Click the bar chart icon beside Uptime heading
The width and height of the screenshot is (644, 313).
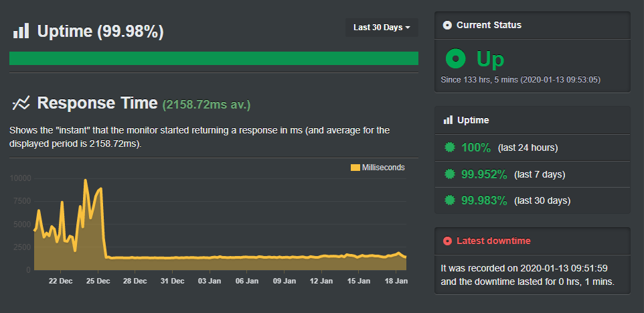tap(21, 31)
